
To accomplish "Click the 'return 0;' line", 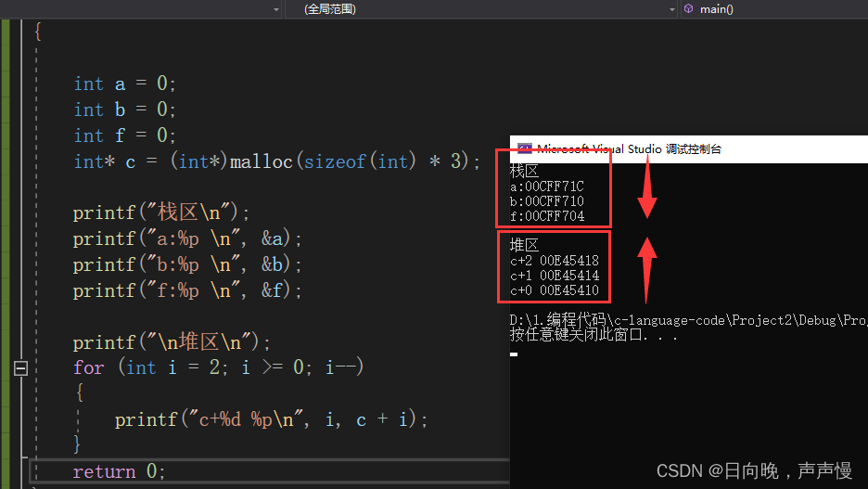I will (119, 471).
